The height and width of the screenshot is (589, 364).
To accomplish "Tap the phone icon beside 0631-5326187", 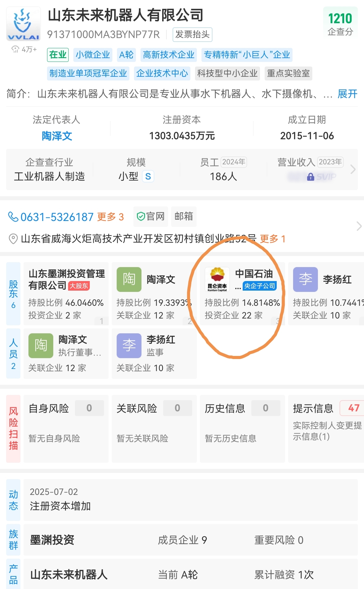I will pyautogui.click(x=13, y=217).
